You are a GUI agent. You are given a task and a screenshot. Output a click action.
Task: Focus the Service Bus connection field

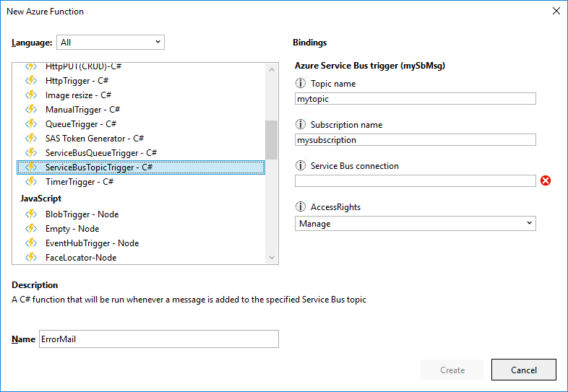point(415,181)
